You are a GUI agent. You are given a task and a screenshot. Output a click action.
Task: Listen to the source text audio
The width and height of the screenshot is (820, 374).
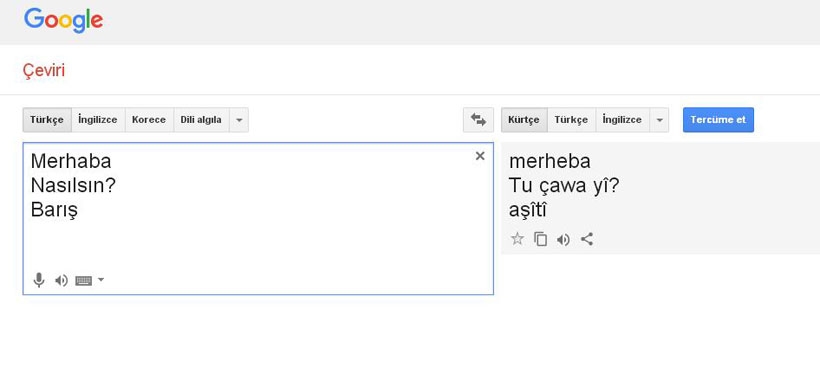coord(61,281)
